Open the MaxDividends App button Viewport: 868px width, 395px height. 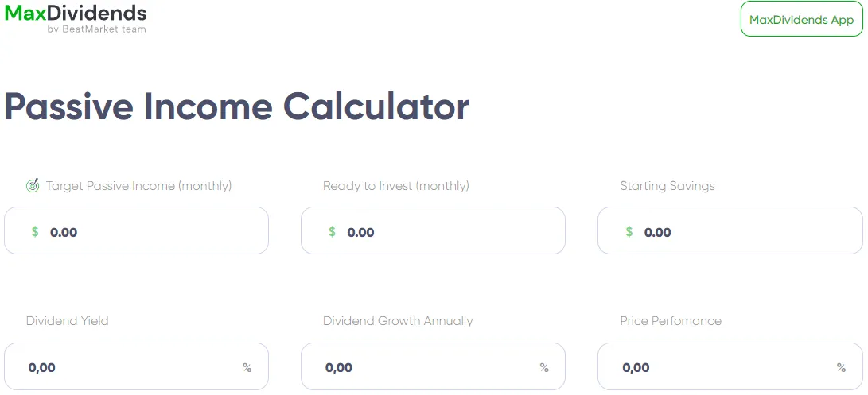tap(801, 20)
